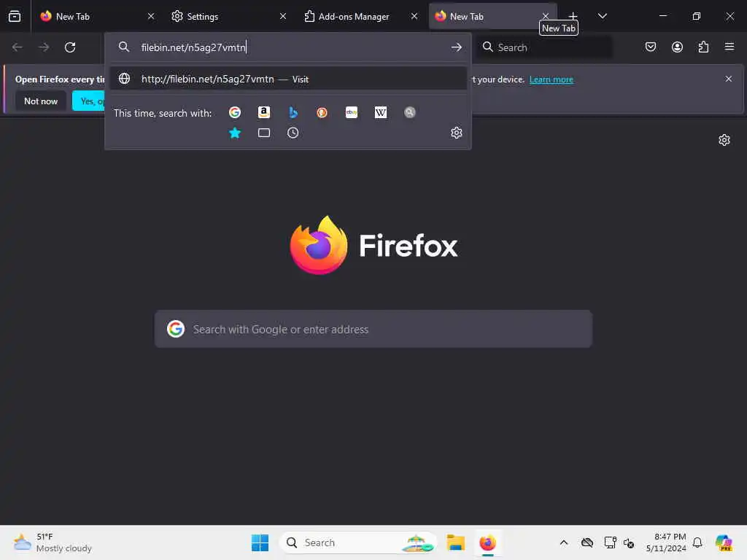This screenshot has width=747, height=560.
Task: Open the notifications bell in taskbar
Action: click(697, 542)
